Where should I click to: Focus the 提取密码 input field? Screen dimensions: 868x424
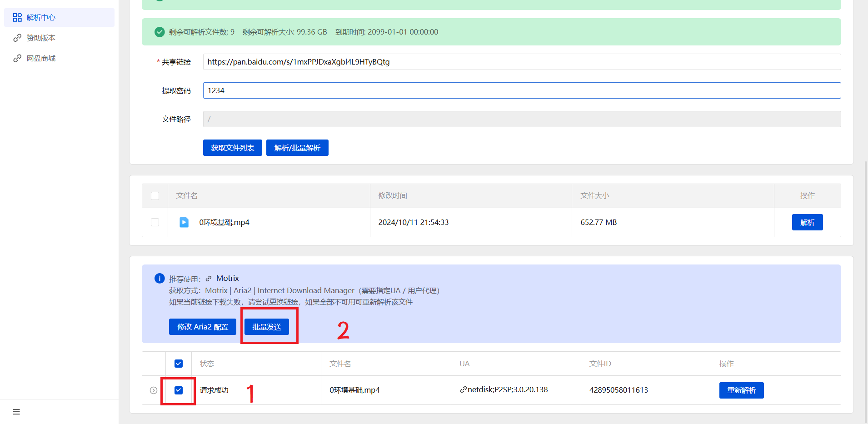(x=521, y=90)
